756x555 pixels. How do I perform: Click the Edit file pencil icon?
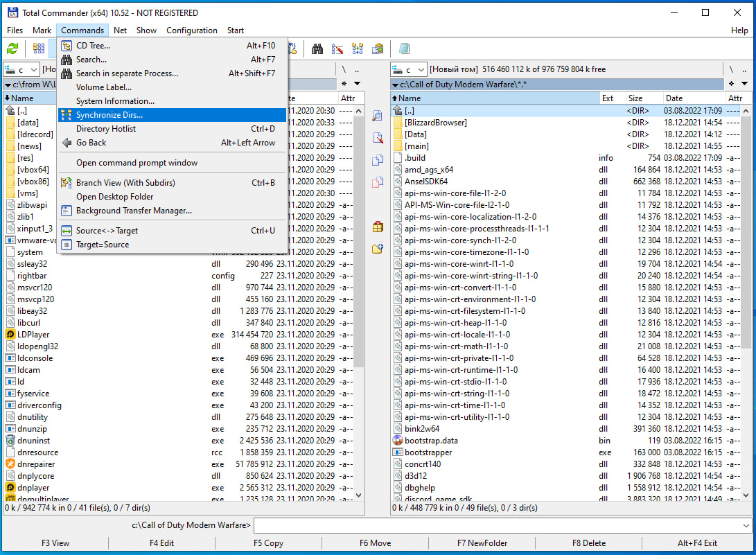378,138
